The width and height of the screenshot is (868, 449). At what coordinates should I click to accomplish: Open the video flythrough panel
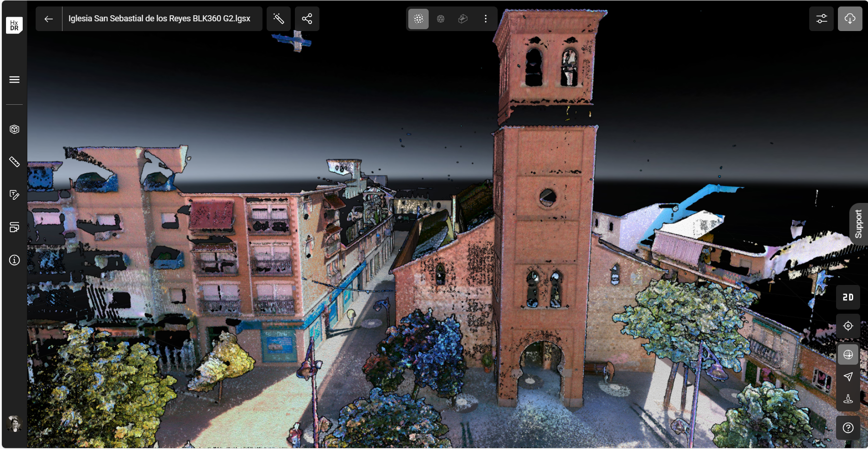(x=14, y=227)
